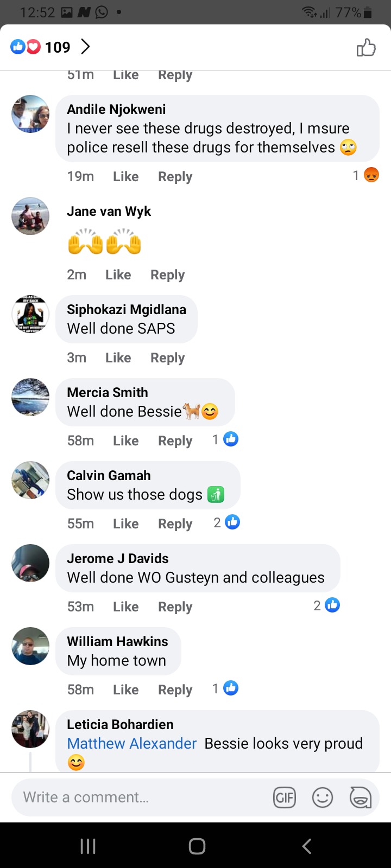The height and width of the screenshot is (868, 391).
Task: Tap the thumbs-up like icon at top right
Action: coord(366,48)
